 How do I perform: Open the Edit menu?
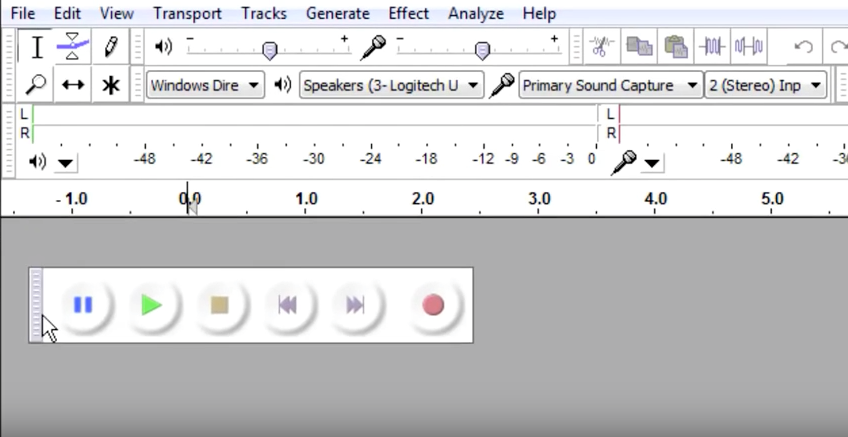click(67, 14)
